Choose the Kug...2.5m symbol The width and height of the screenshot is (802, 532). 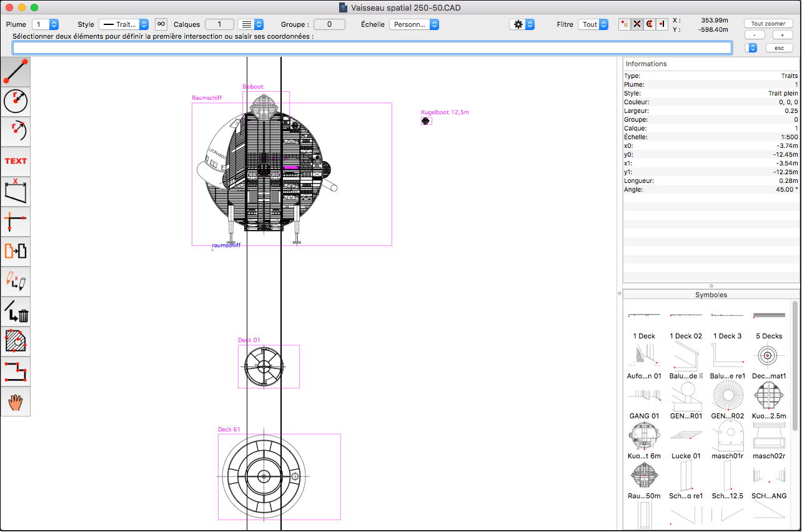click(769, 400)
